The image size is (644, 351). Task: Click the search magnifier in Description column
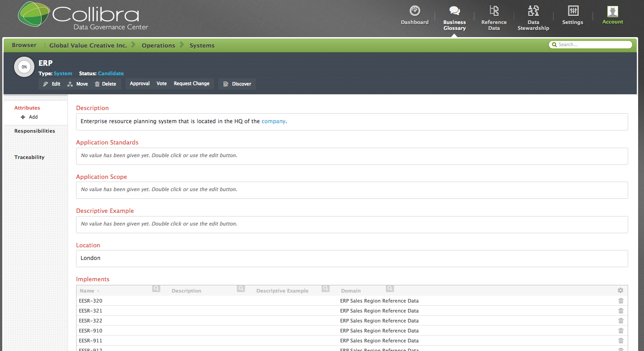point(241,288)
